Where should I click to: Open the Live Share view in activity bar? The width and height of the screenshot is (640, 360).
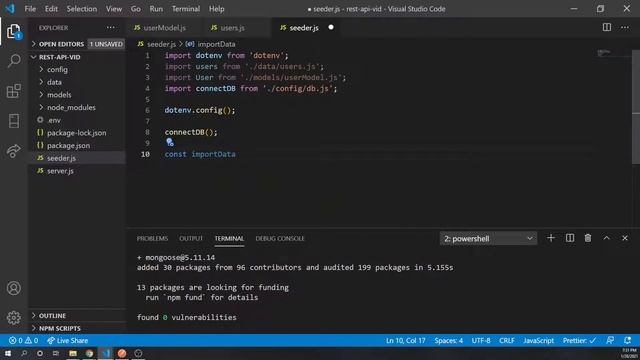13,151
